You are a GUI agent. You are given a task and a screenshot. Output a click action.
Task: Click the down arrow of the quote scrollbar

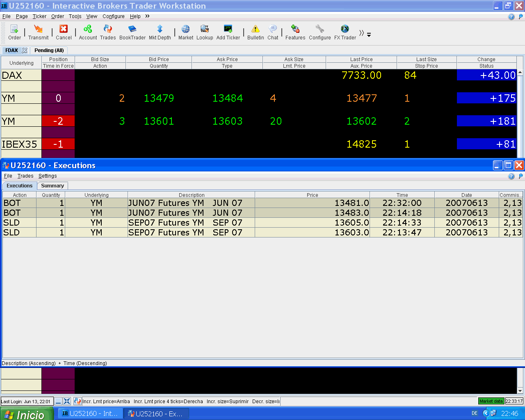tap(520, 390)
